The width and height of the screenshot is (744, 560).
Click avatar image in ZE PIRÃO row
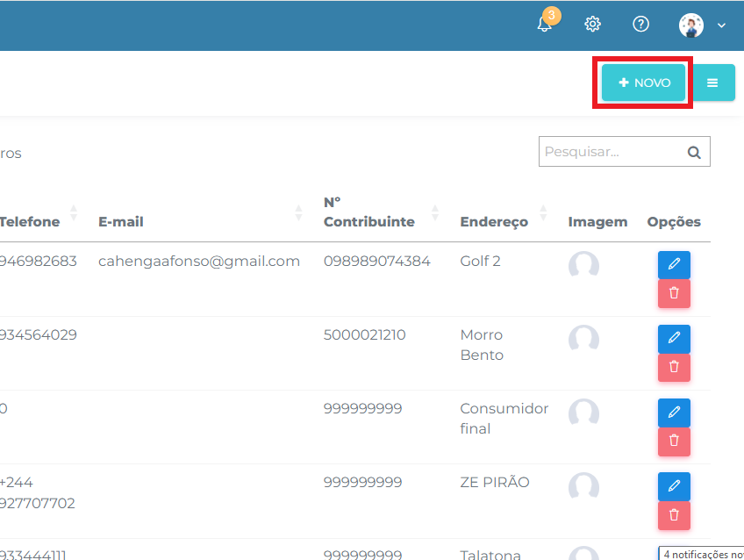point(583,485)
